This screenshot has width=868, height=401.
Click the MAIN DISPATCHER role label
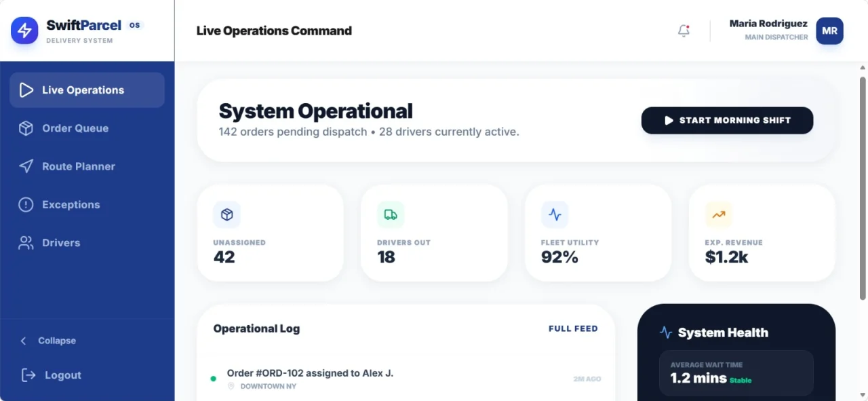pos(776,37)
